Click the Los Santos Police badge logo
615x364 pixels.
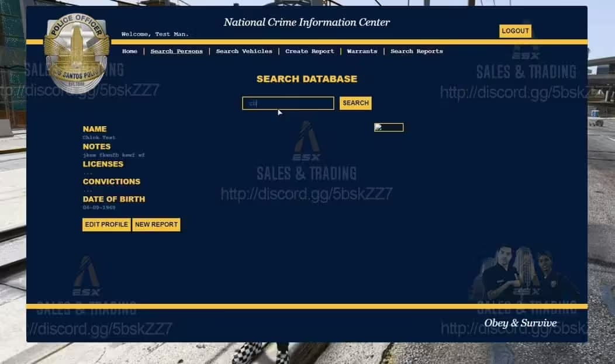click(77, 53)
